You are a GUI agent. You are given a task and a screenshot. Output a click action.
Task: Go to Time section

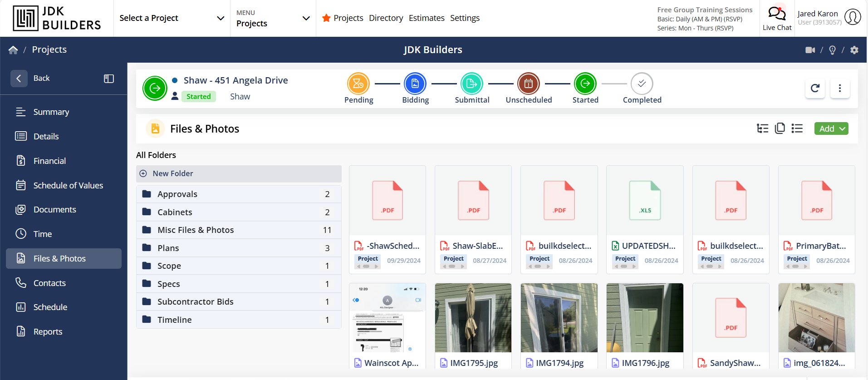64,234
